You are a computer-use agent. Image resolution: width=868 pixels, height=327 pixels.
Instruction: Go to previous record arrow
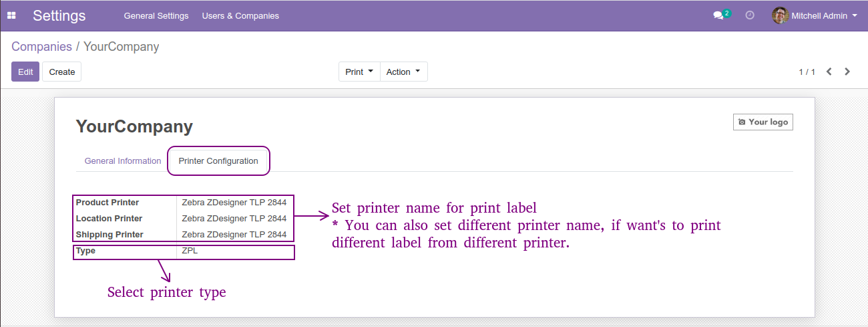click(829, 72)
